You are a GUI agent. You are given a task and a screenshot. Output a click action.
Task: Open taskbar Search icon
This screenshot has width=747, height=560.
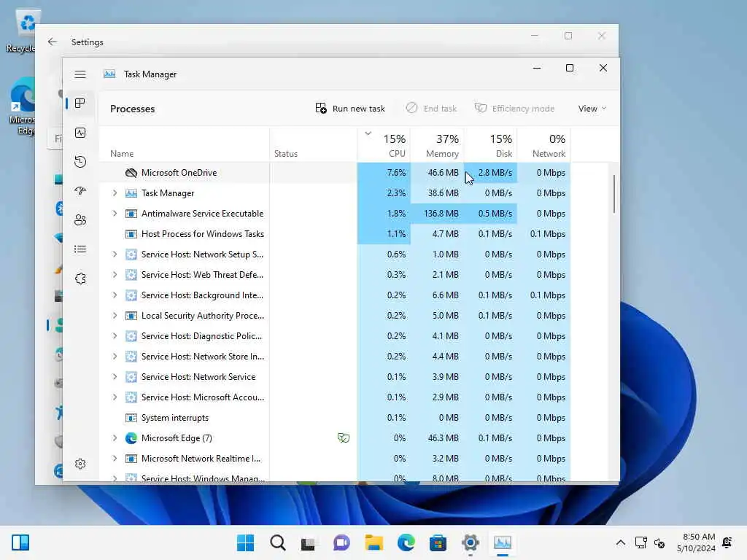point(278,542)
